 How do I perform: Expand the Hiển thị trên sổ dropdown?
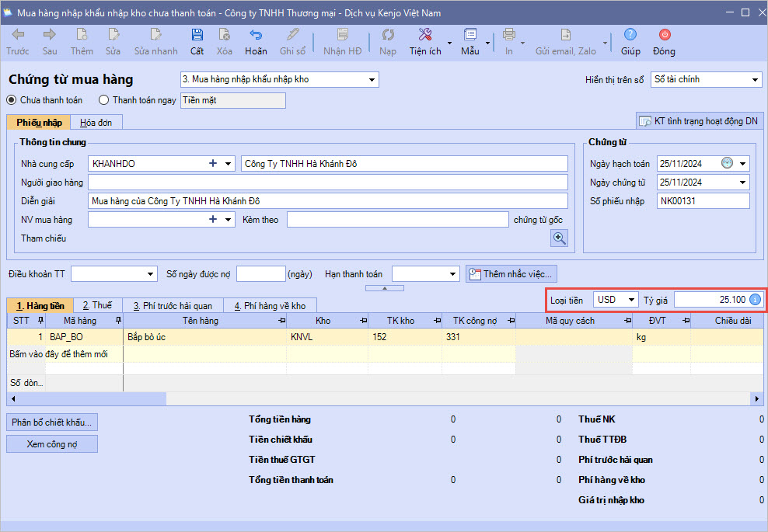[755, 80]
